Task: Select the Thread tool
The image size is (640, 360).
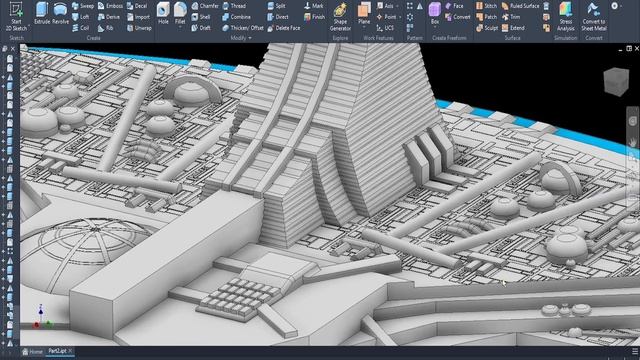Action: click(x=234, y=6)
